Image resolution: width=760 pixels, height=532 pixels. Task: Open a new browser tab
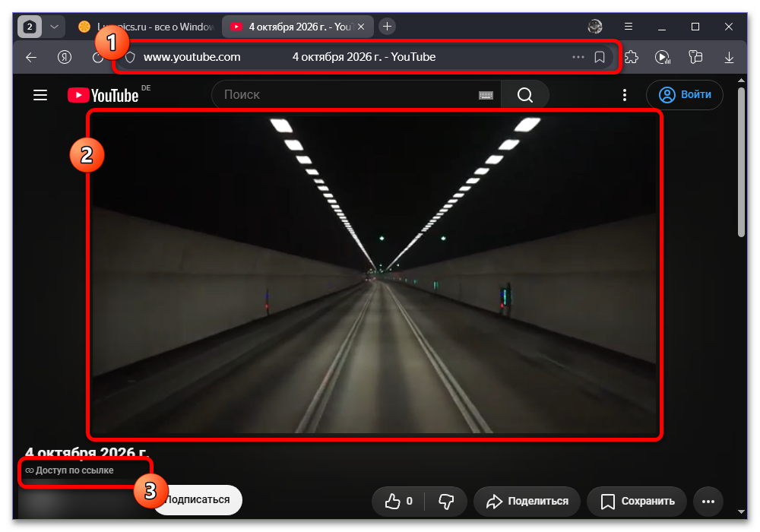coord(387,27)
